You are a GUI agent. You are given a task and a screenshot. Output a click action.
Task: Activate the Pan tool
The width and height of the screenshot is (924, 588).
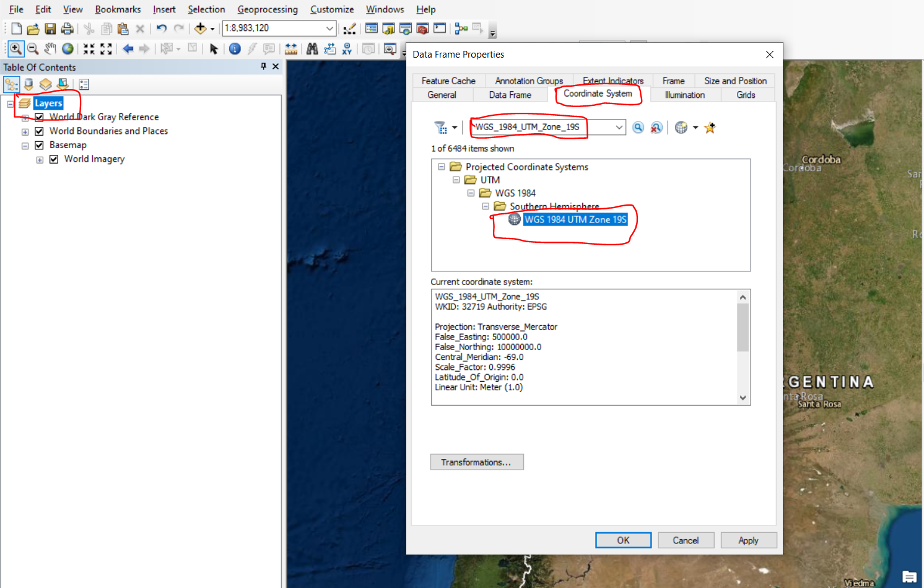[x=50, y=48]
